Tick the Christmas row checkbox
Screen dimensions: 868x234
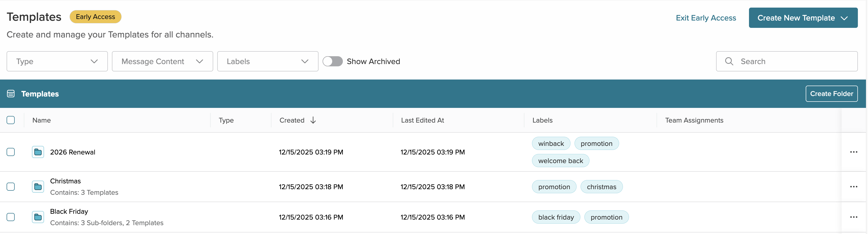tap(11, 187)
